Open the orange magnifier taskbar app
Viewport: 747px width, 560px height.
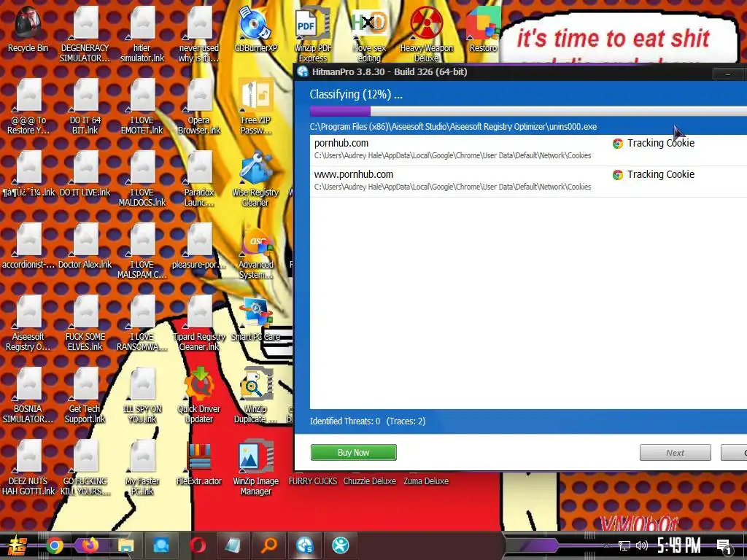pos(268,545)
